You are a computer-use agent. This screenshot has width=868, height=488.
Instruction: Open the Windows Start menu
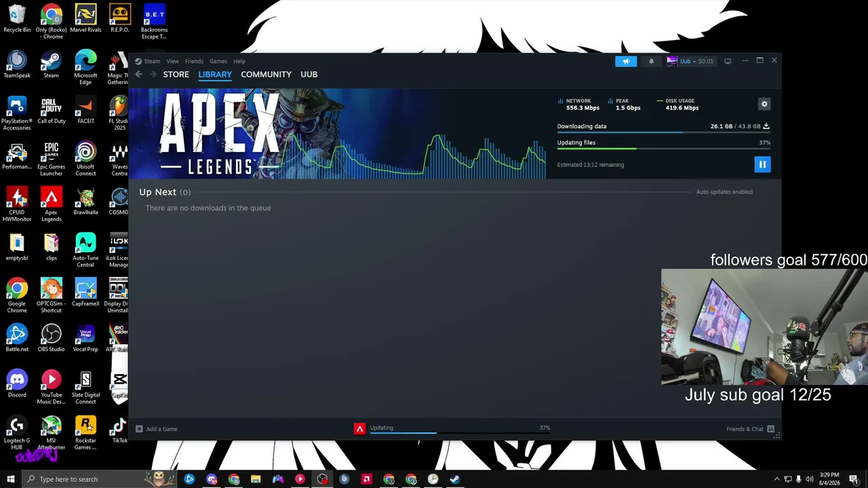[x=11, y=479]
